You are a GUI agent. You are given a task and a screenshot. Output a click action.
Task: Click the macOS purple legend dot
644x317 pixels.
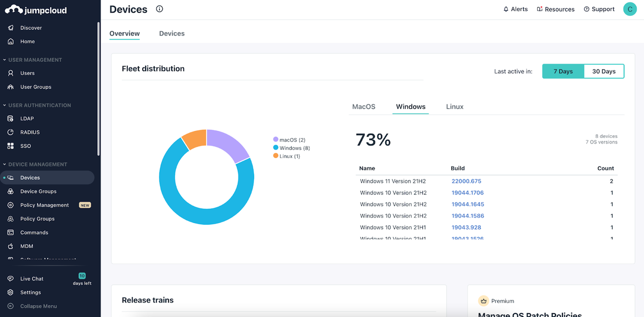(276, 139)
